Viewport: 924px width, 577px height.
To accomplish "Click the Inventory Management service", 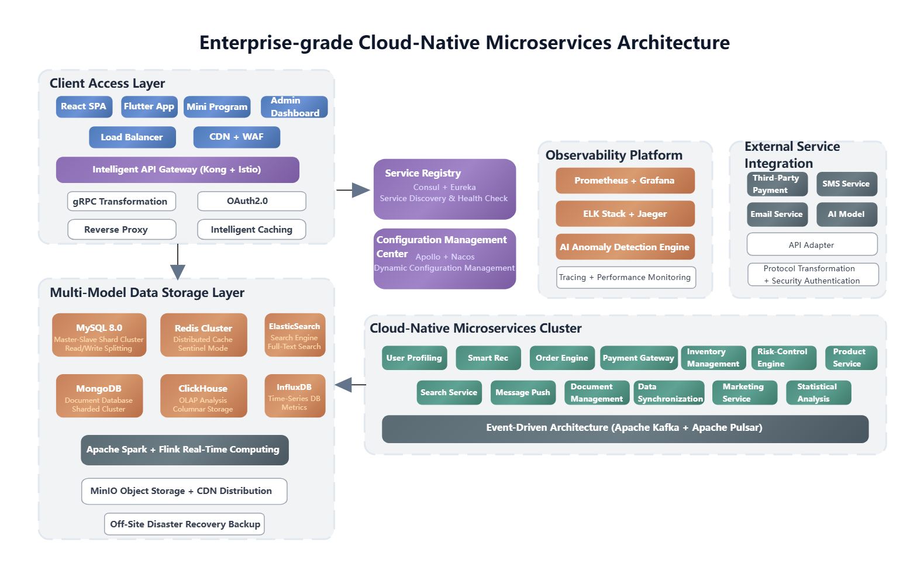I will 713,358.
